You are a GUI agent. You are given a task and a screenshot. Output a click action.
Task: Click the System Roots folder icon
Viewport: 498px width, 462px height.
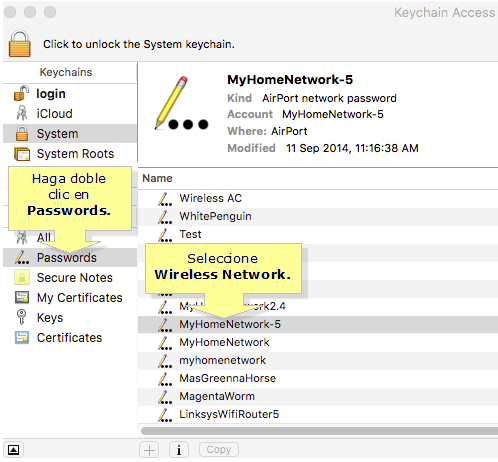[22, 154]
